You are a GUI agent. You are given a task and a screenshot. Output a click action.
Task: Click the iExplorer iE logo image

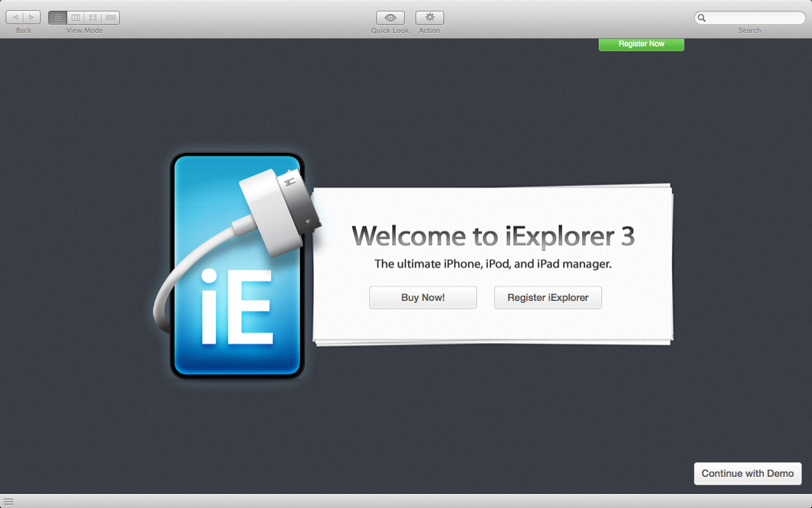click(237, 265)
